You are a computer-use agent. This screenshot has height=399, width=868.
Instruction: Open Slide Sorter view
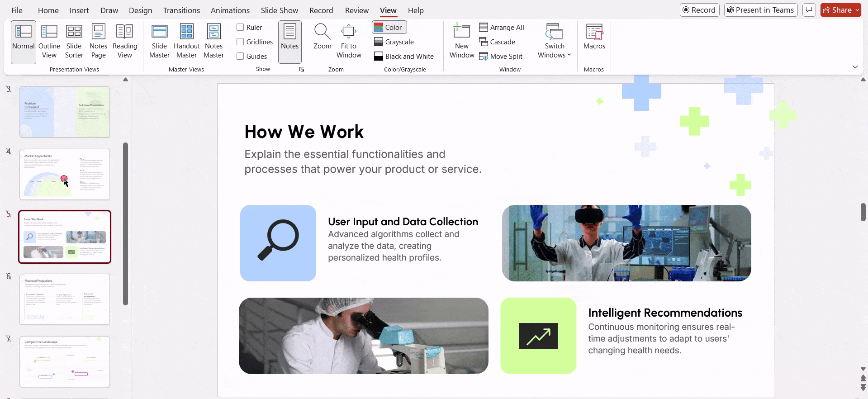74,42
